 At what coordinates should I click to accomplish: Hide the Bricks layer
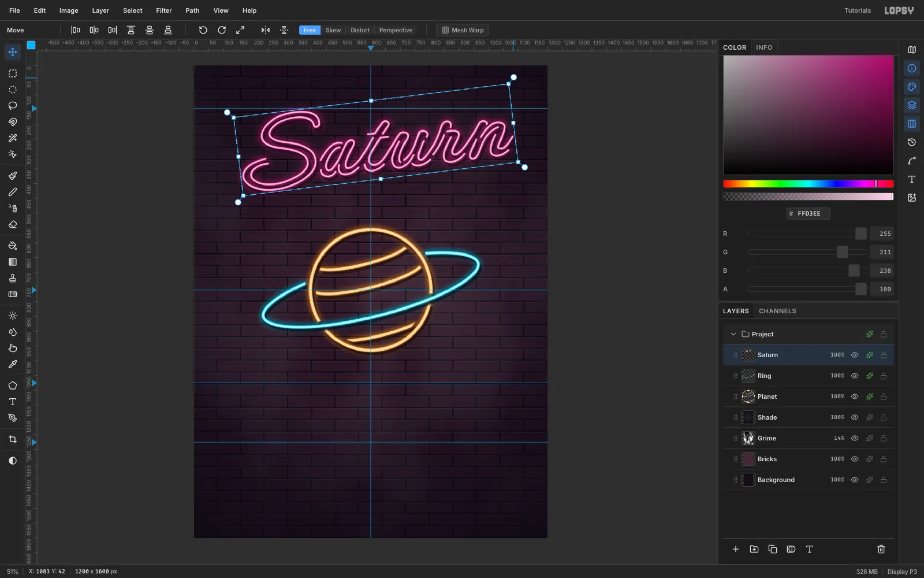[855, 459]
